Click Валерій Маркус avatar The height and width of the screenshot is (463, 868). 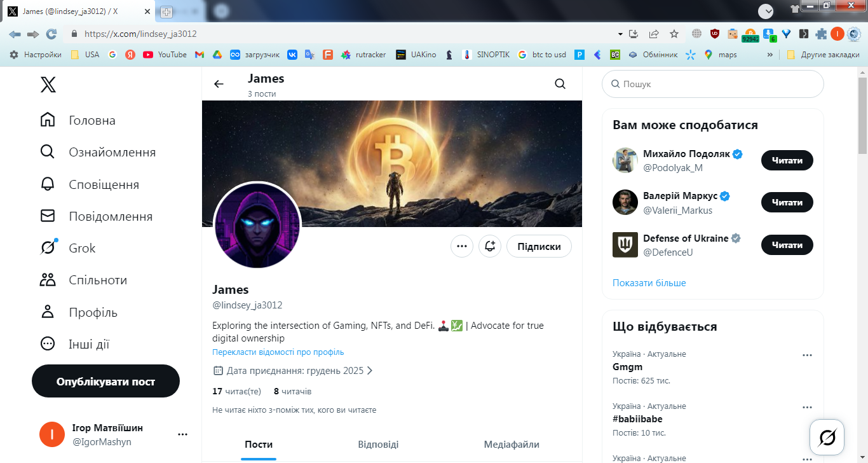[x=625, y=202]
